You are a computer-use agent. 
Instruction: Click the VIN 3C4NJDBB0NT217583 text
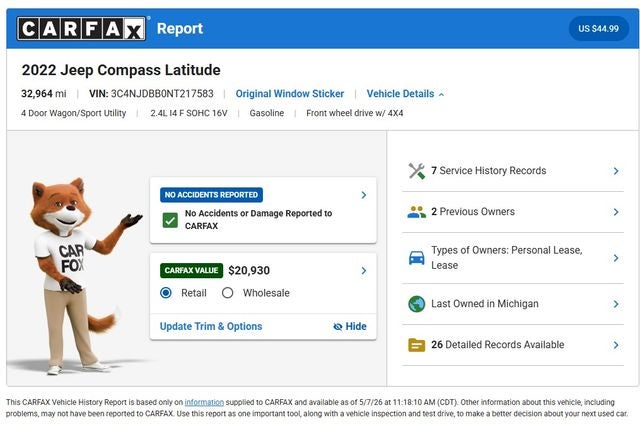(x=151, y=94)
